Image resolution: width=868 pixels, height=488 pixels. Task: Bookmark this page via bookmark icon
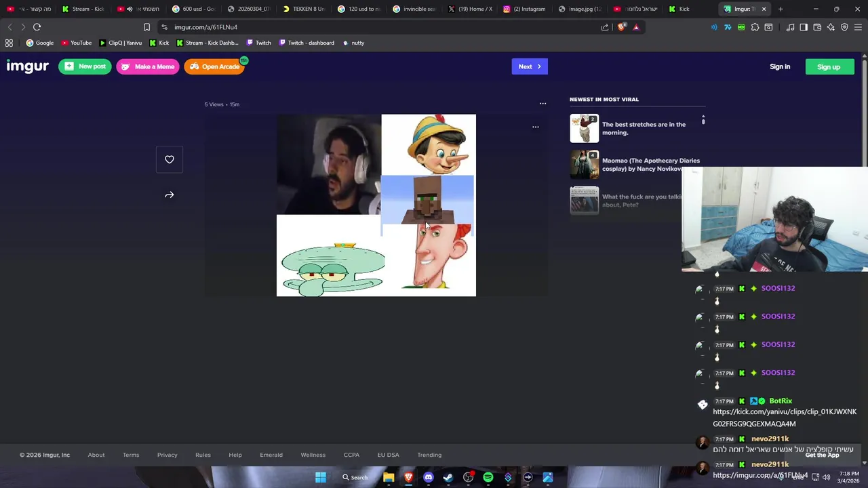[146, 27]
